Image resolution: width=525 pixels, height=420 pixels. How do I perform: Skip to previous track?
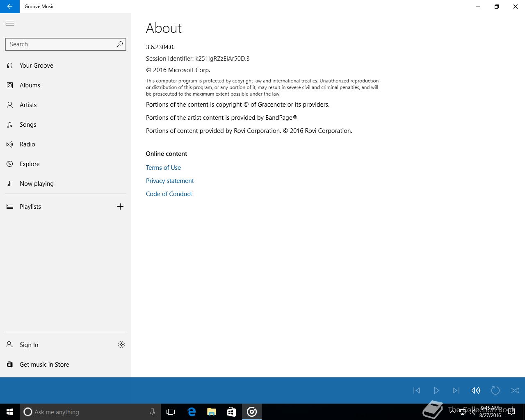coord(417,390)
